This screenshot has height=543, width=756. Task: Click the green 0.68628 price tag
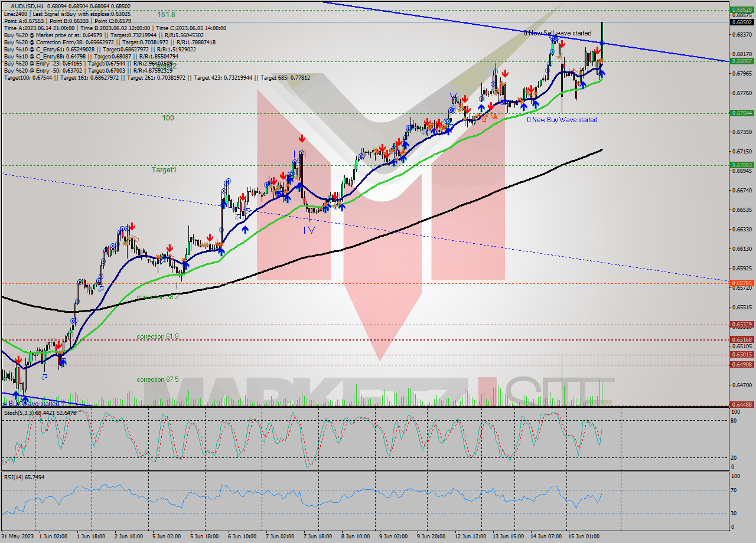[x=742, y=10]
